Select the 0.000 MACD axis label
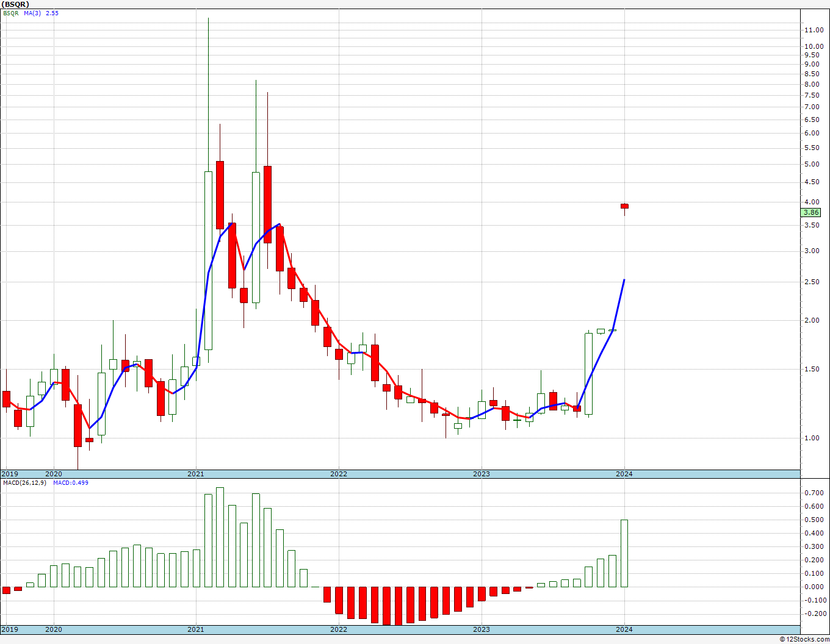Image resolution: width=830 pixels, height=644 pixels. 813,587
